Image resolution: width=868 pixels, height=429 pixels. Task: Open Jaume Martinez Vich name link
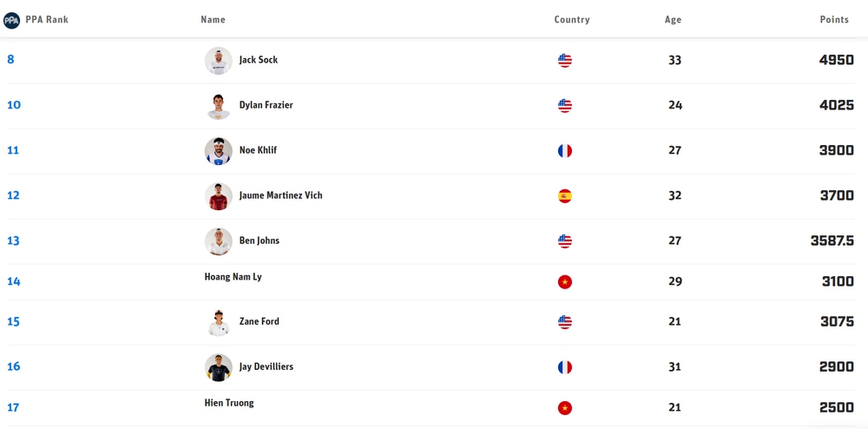point(280,195)
